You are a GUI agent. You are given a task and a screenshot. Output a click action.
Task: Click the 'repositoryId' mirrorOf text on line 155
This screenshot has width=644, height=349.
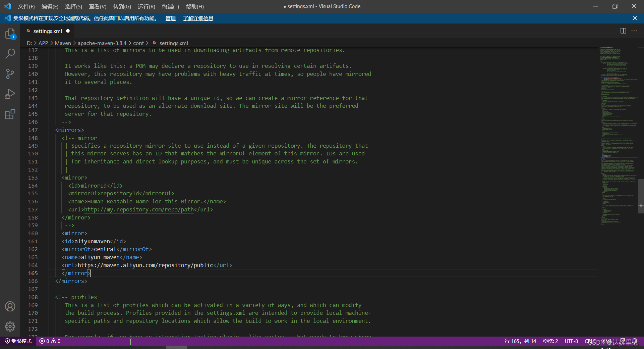(x=119, y=193)
